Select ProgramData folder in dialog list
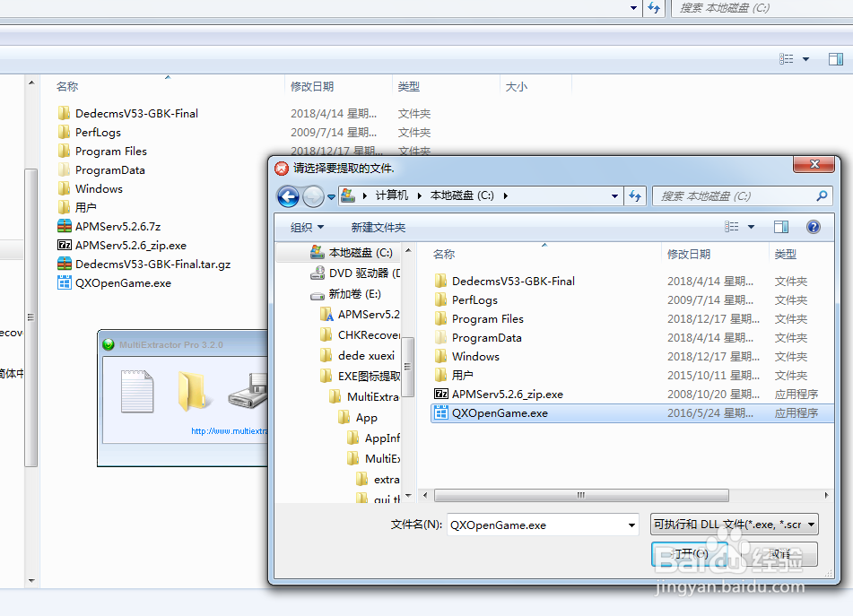Image resolution: width=853 pixels, height=616 pixels. (478, 338)
